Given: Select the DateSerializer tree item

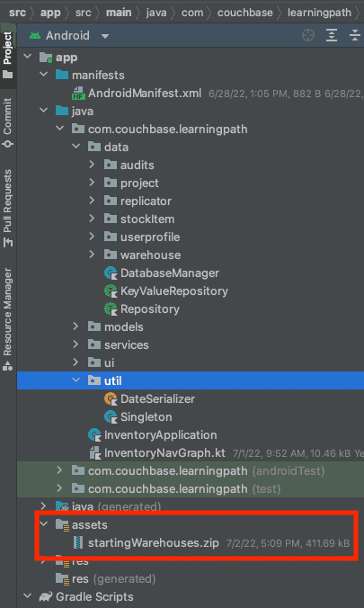Looking at the screenshot, I should click(x=191, y=398).
